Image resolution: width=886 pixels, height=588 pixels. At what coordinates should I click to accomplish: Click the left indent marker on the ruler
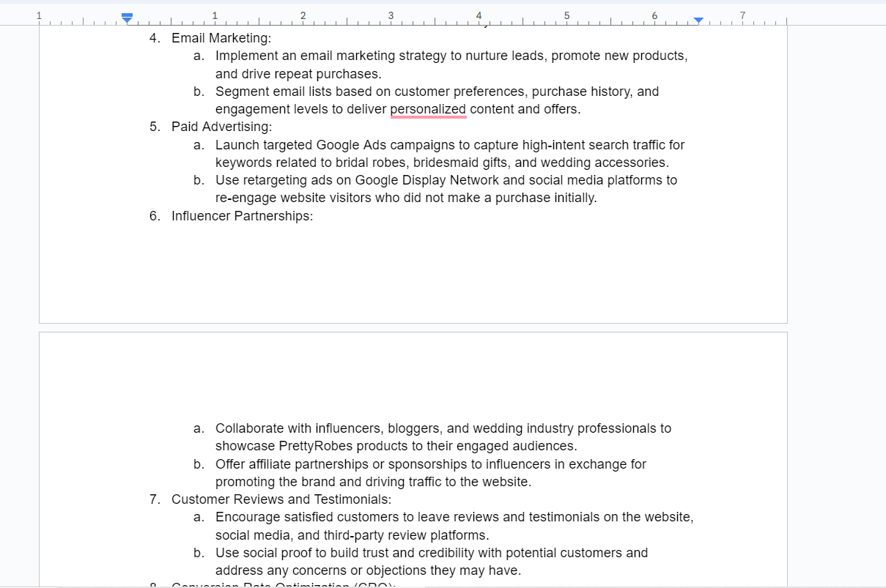coord(127,21)
